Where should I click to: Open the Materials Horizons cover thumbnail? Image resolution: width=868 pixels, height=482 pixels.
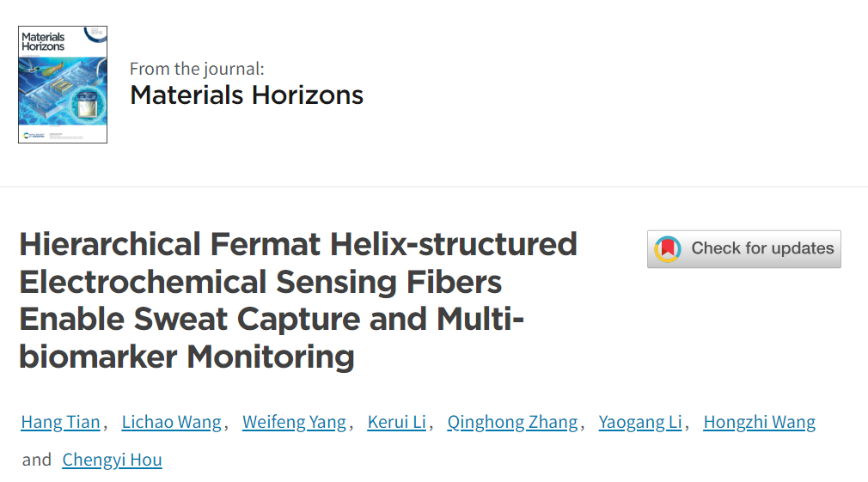pyautogui.click(x=63, y=85)
